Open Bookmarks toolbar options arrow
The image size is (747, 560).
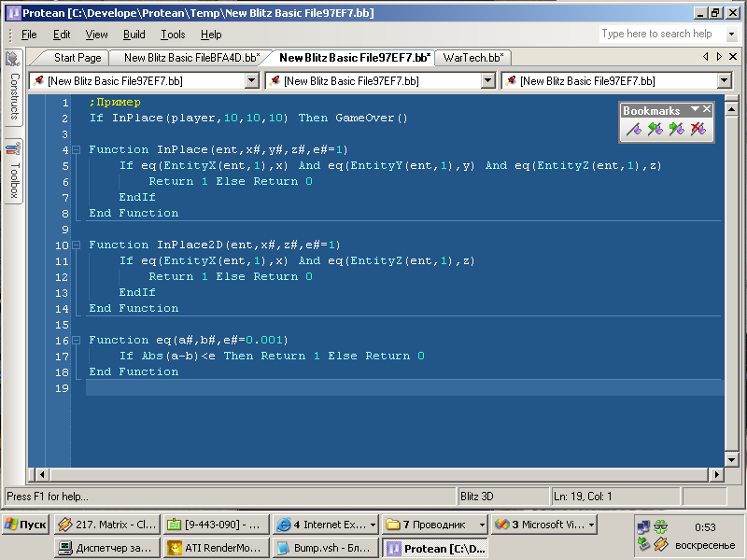pyautogui.click(x=694, y=110)
